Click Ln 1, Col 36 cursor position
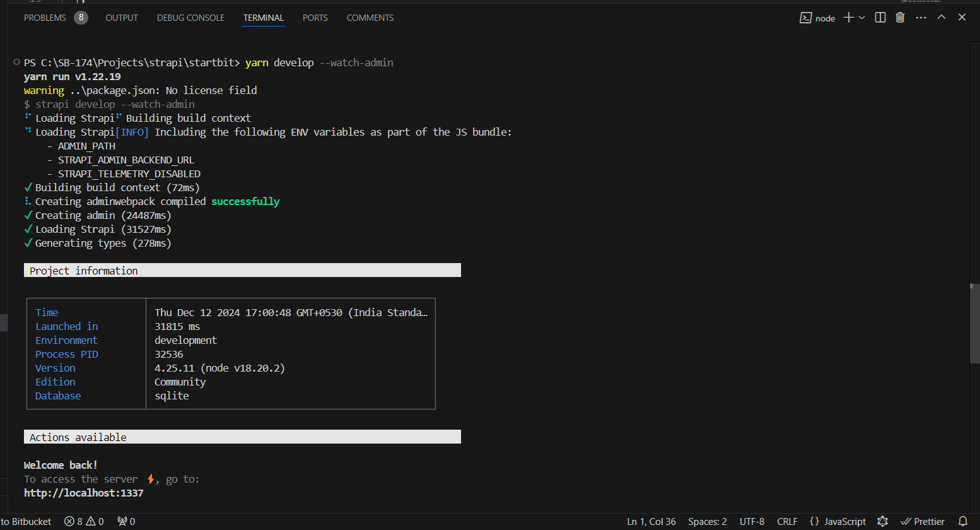This screenshot has width=980, height=530. [651, 522]
